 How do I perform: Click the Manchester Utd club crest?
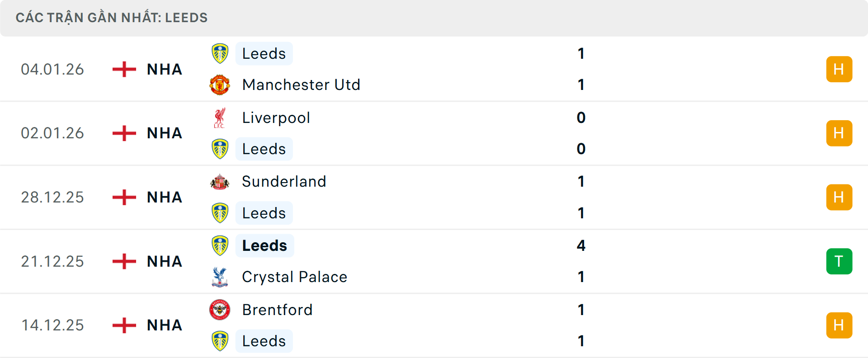pos(220,85)
